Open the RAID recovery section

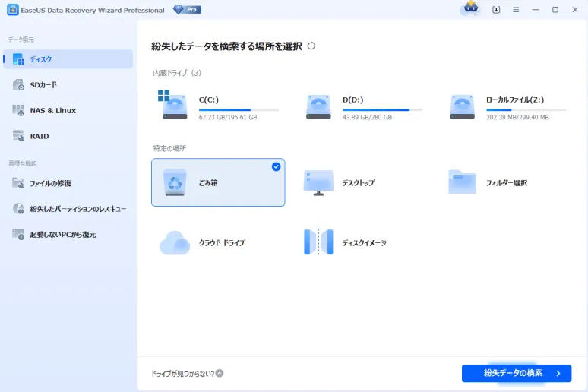coord(40,136)
